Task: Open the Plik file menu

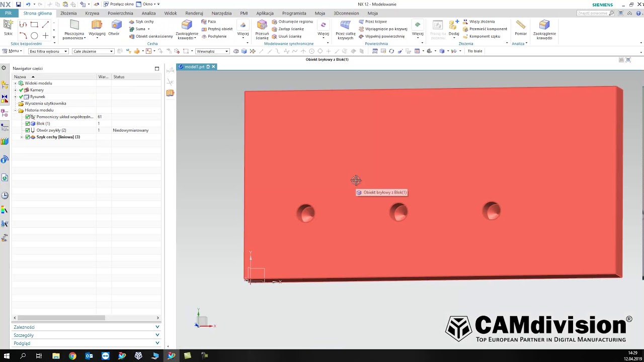Action: point(9,13)
